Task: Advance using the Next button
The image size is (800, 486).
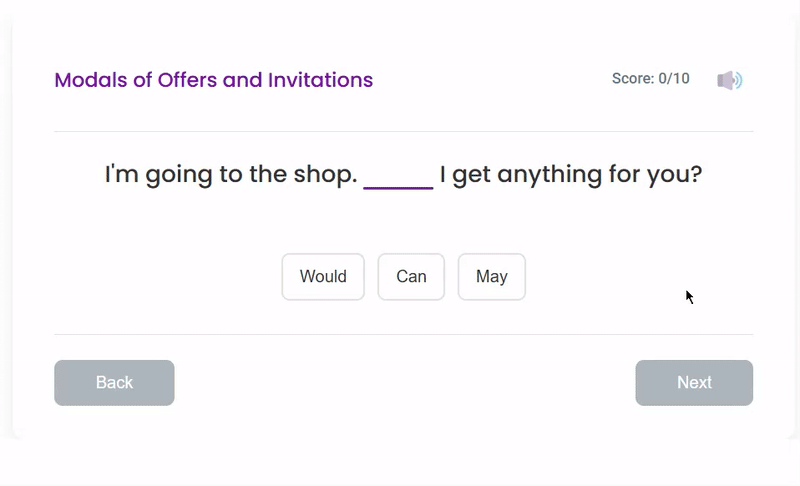Action: pyautogui.click(x=694, y=383)
